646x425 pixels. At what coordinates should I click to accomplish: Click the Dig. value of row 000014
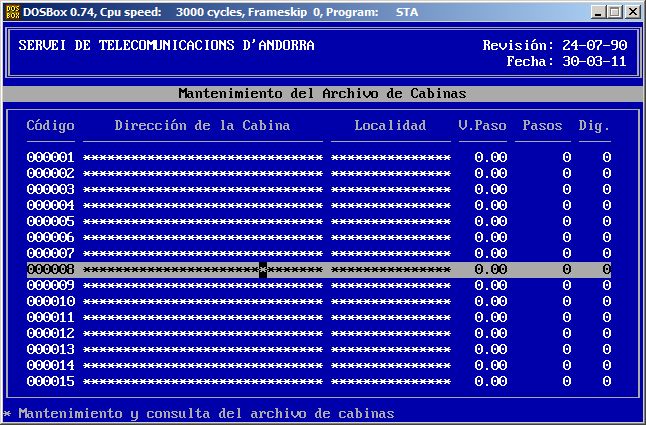tap(606, 365)
